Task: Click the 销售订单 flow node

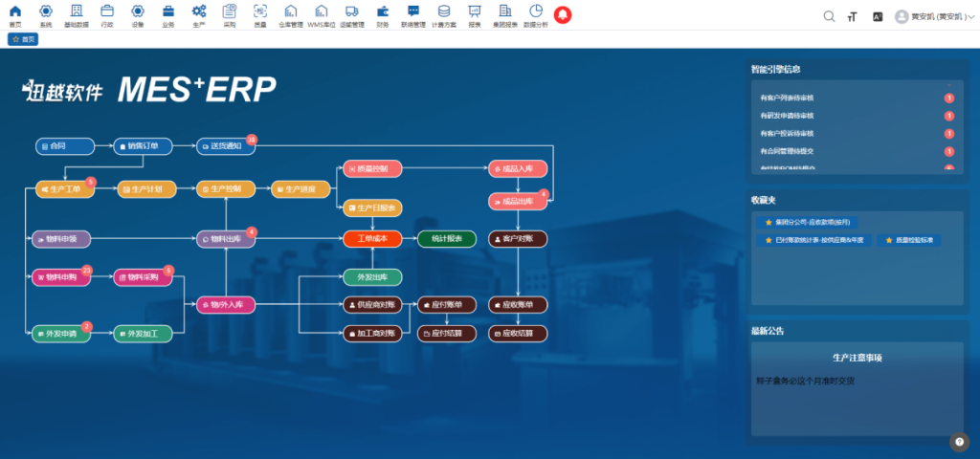Action: pos(148,146)
